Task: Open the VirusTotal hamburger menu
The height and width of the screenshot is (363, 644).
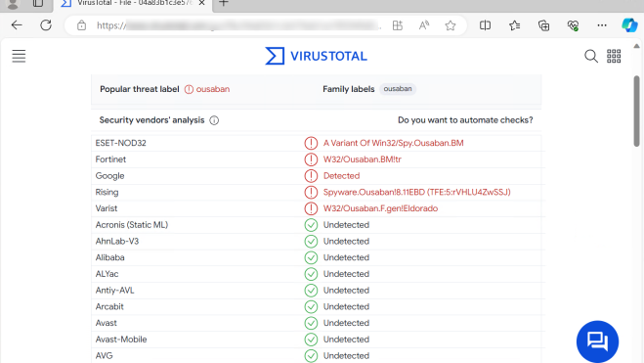Action: pos(19,56)
